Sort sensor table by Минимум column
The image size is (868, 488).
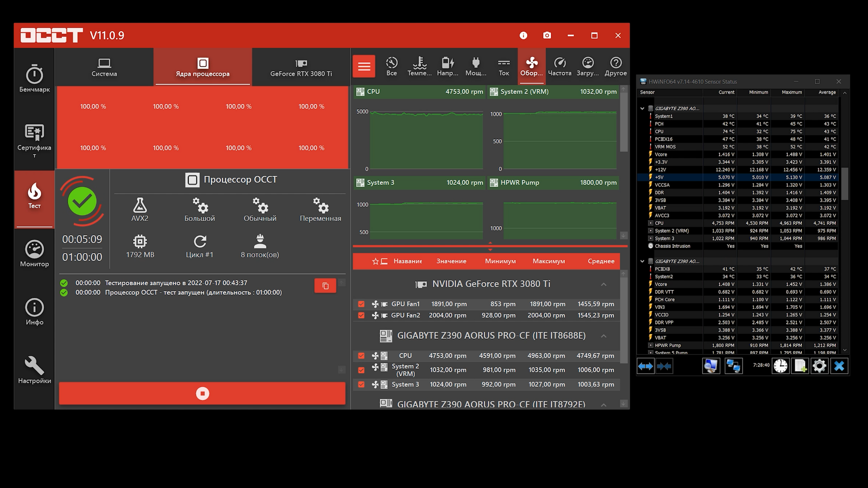[x=500, y=261]
